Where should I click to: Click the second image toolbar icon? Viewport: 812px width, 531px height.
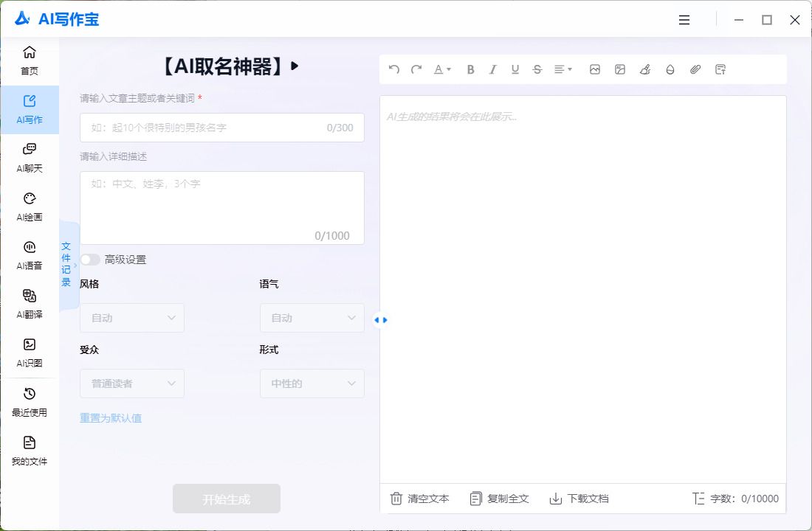coord(620,69)
